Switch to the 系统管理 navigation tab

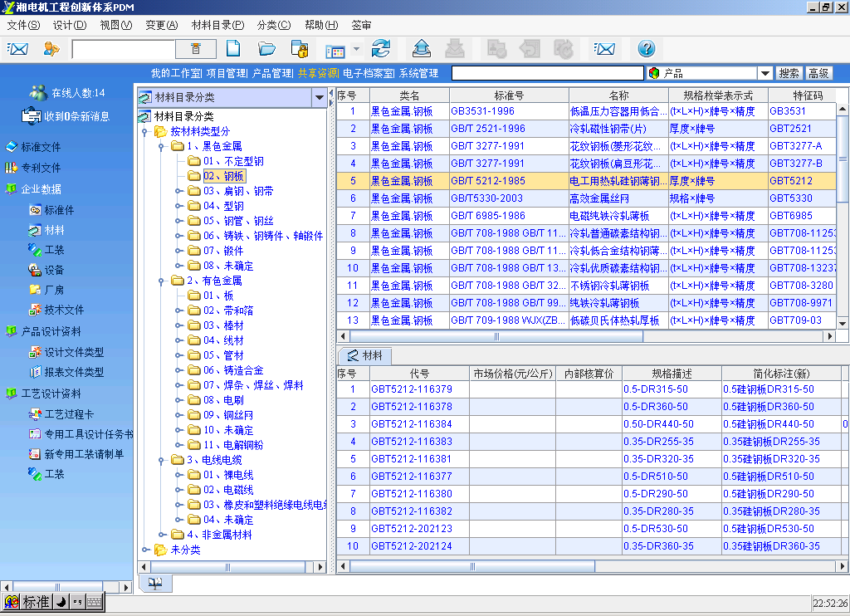(x=418, y=73)
